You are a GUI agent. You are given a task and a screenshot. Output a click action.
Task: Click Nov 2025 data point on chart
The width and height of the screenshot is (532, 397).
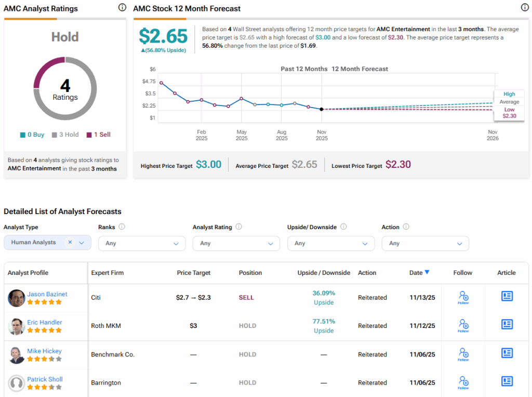(x=322, y=109)
